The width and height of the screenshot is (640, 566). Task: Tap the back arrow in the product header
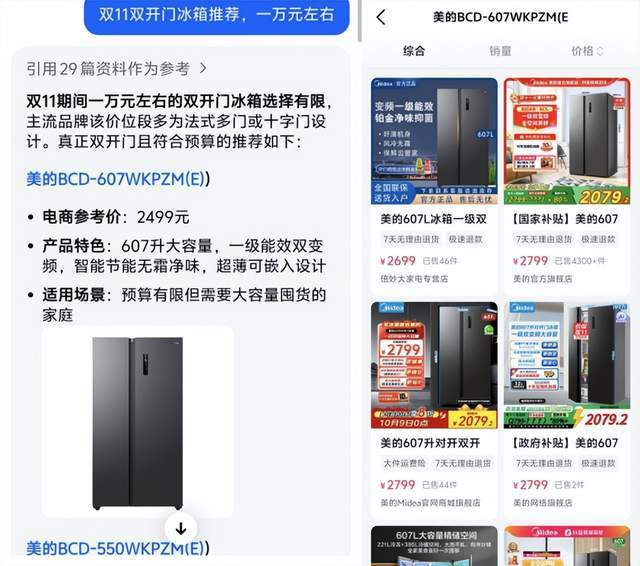pyautogui.click(x=381, y=17)
